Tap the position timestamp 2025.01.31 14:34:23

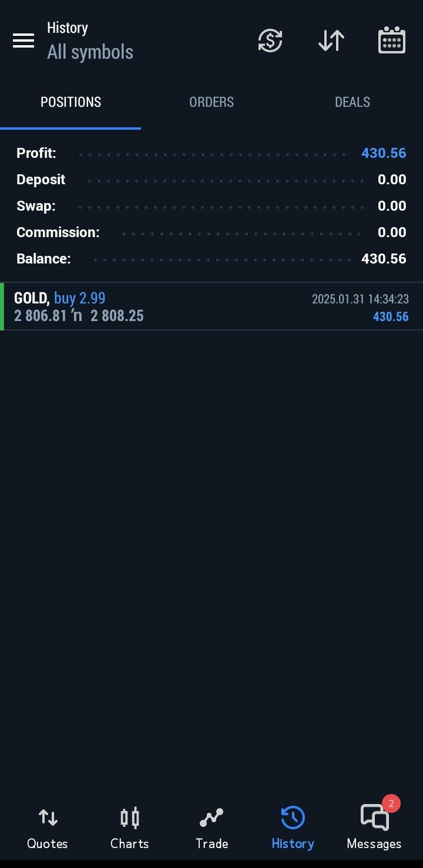click(360, 299)
